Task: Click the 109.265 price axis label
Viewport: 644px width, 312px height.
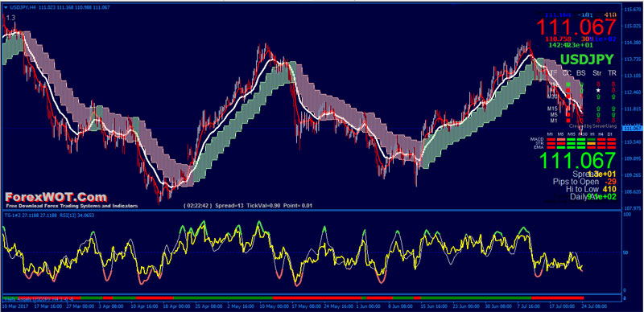Action: [x=633, y=174]
